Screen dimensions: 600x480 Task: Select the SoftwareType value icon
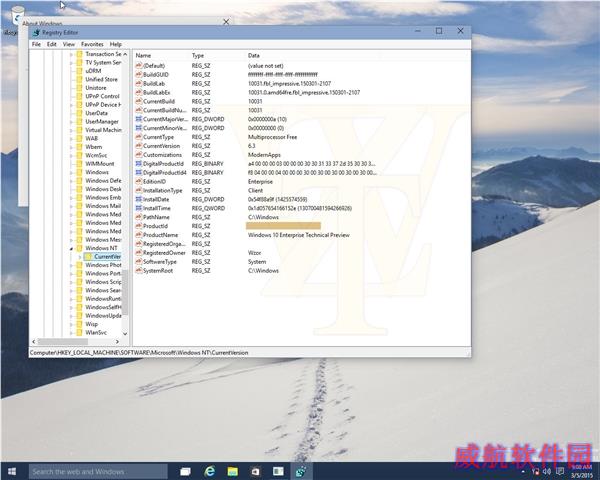(x=139, y=262)
